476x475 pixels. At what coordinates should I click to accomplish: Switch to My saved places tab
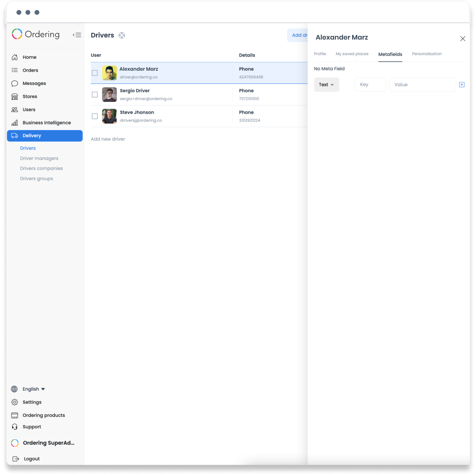pyautogui.click(x=352, y=54)
